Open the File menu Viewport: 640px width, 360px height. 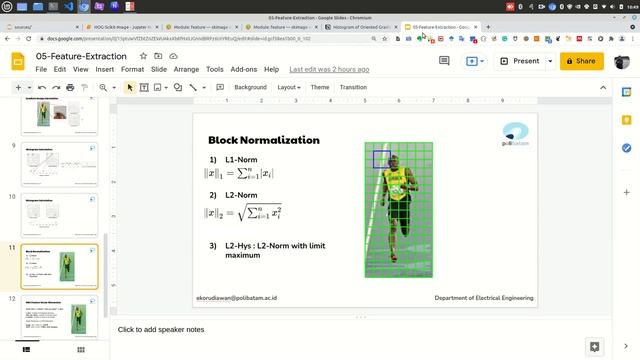(x=41, y=69)
